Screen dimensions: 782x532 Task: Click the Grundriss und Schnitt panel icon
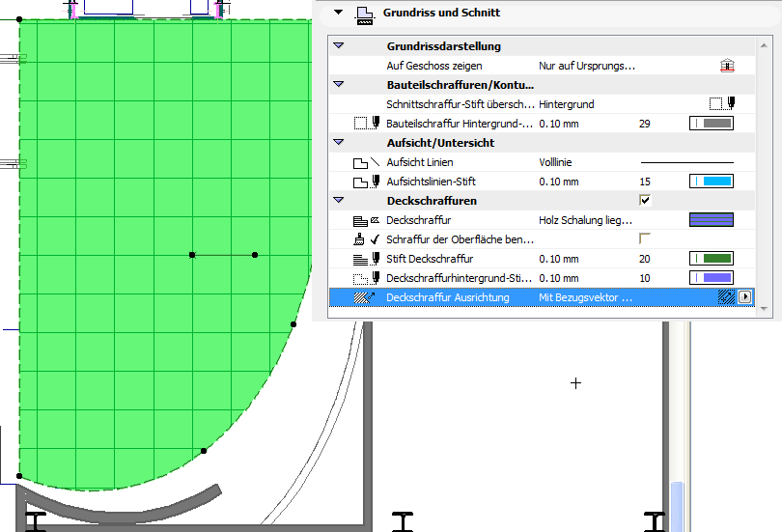[x=365, y=14]
